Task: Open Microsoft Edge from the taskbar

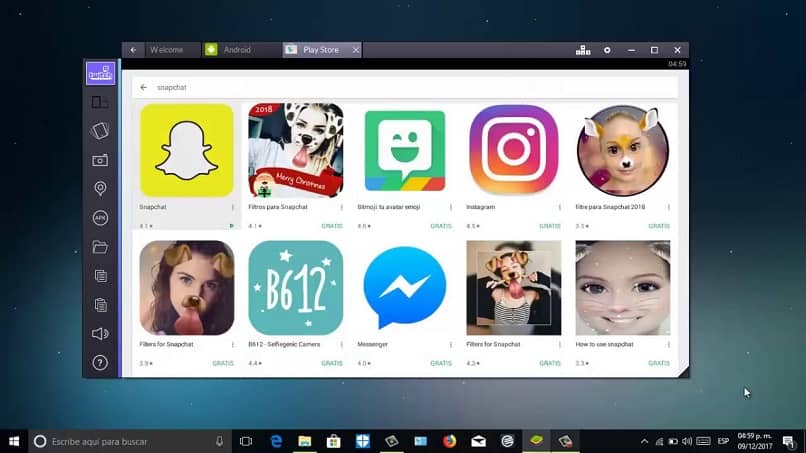Action: click(276, 441)
